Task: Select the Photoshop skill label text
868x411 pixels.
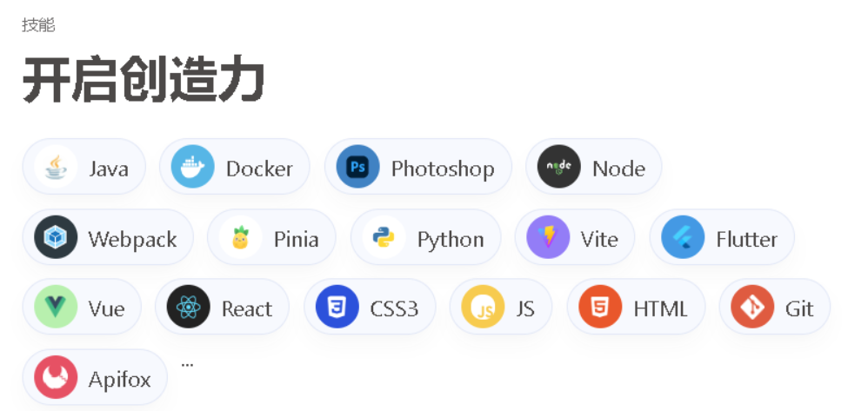Action: tap(443, 168)
